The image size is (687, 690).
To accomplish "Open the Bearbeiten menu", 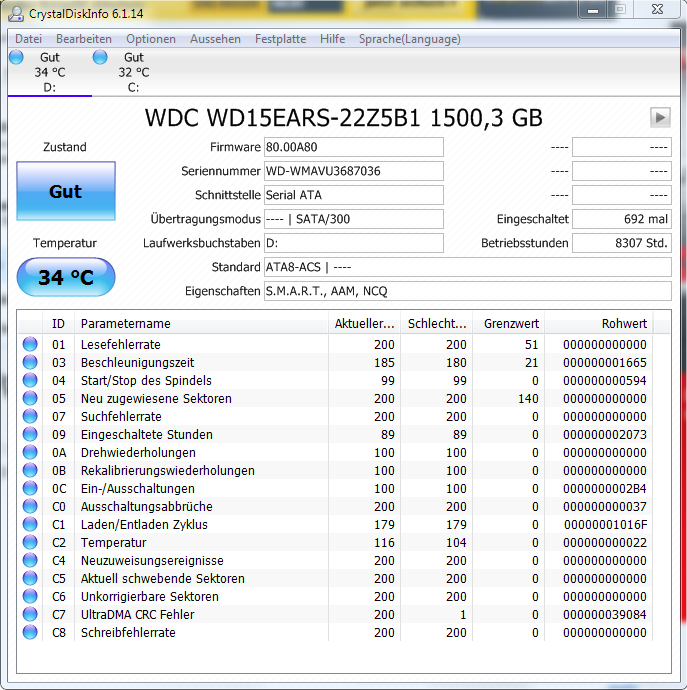I will click(84, 39).
